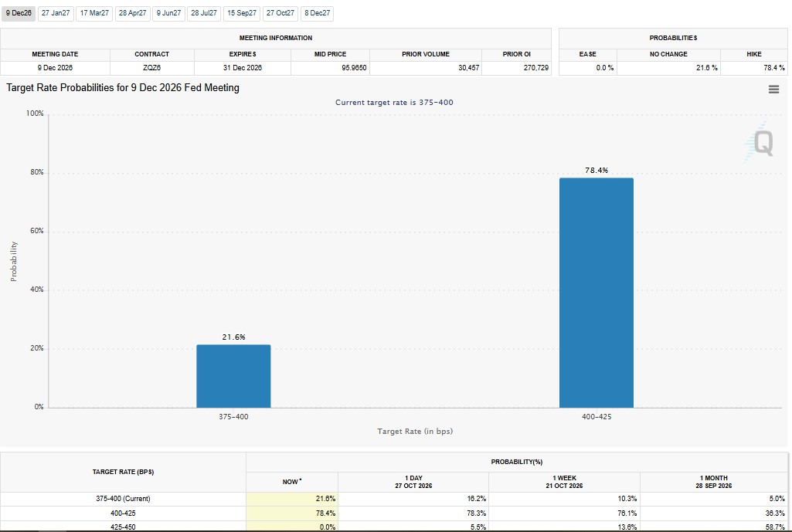Viewport: 792px width, 532px height.
Task: Click the 10.3% one-week cell
Action: (x=564, y=499)
